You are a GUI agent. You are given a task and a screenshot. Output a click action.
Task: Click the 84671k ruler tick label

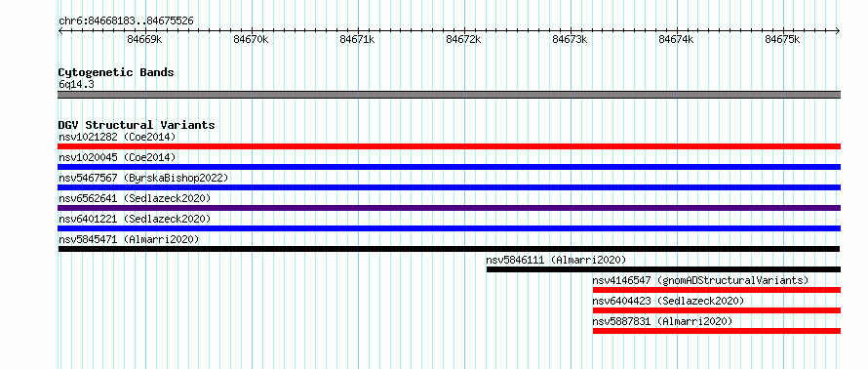coord(357,39)
